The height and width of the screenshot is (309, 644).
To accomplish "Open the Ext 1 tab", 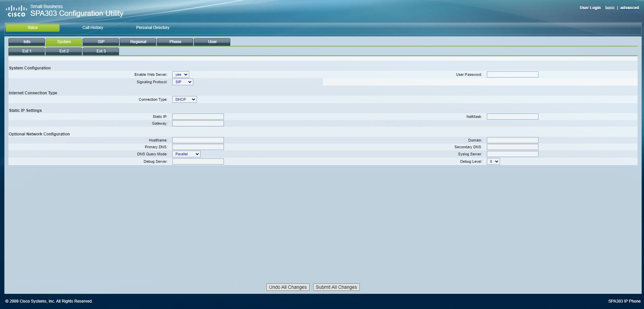I will [x=27, y=51].
